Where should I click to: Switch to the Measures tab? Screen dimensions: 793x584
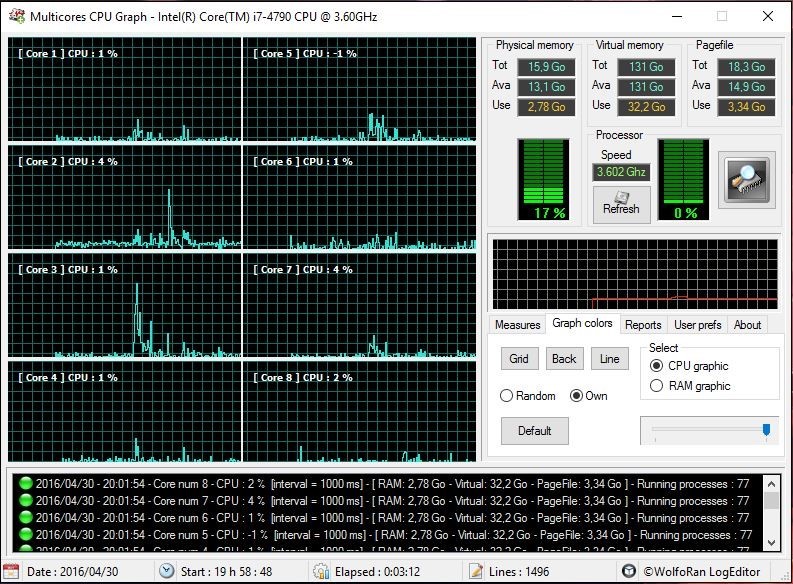[x=517, y=325]
